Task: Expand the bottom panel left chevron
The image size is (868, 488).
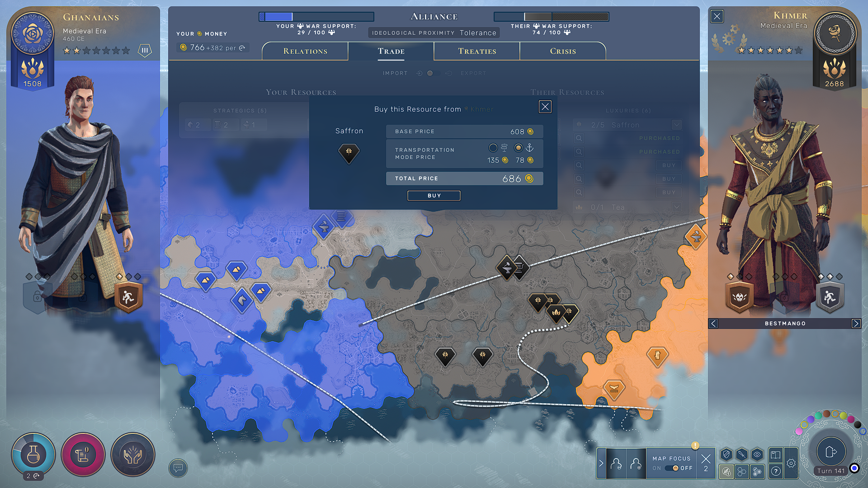Action: pos(601,463)
